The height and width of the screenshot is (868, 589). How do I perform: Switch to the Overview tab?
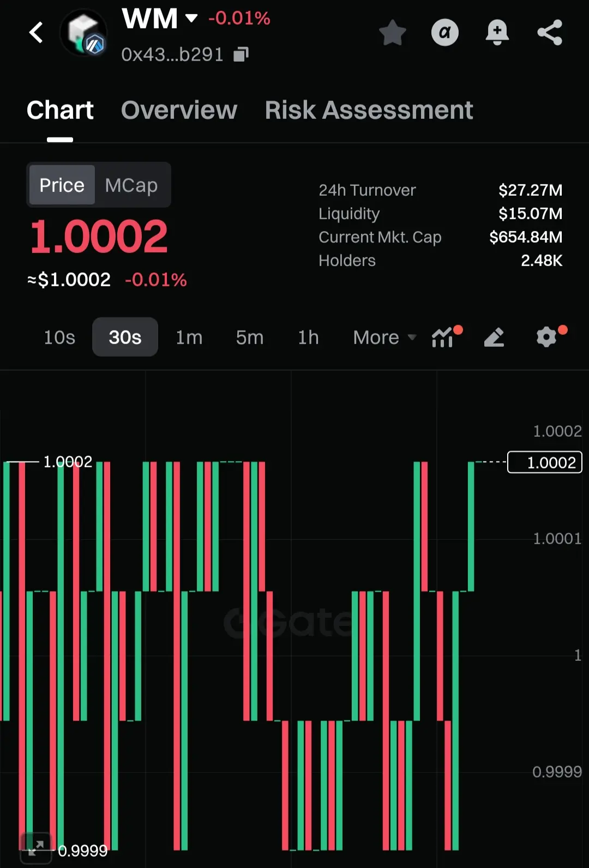click(179, 110)
